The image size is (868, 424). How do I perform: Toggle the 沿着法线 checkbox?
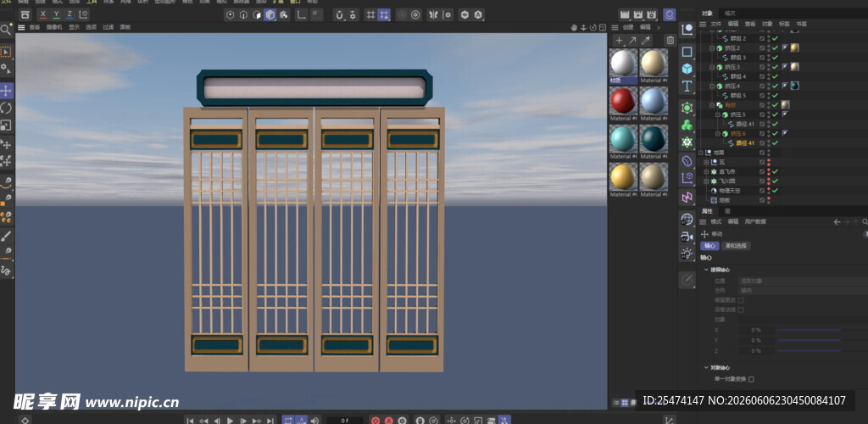tap(741, 310)
